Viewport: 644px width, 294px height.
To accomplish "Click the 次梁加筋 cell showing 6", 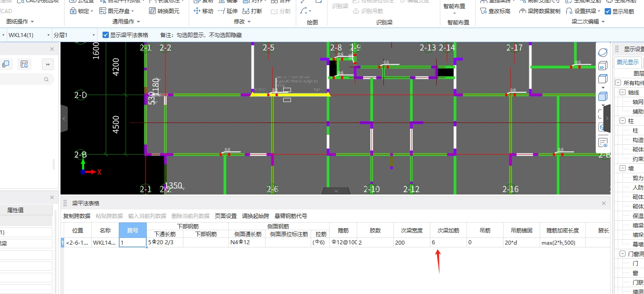I will [x=448, y=242].
